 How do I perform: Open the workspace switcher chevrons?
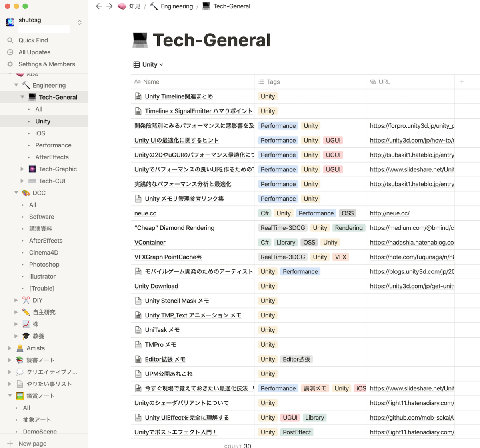coord(80,23)
